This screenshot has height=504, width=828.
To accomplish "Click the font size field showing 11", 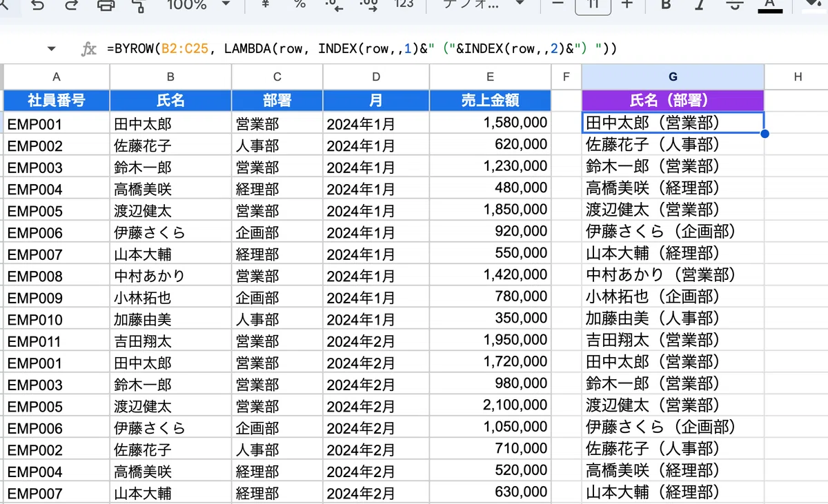I will (x=592, y=6).
